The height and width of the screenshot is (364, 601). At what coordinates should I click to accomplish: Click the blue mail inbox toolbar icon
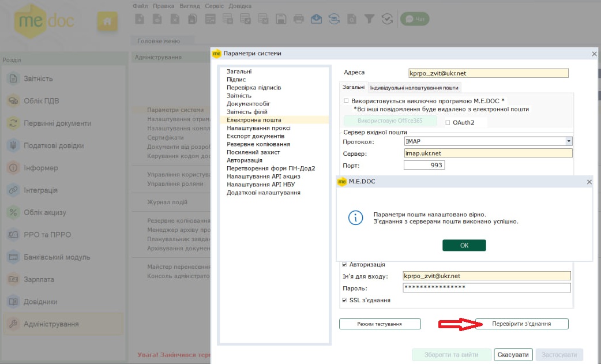click(x=316, y=19)
